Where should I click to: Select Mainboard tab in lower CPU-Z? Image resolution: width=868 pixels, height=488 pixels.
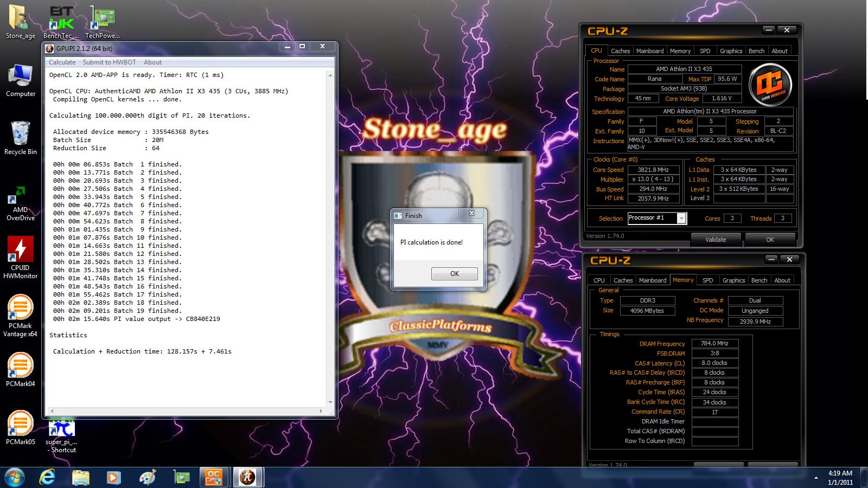coord(652,280)
